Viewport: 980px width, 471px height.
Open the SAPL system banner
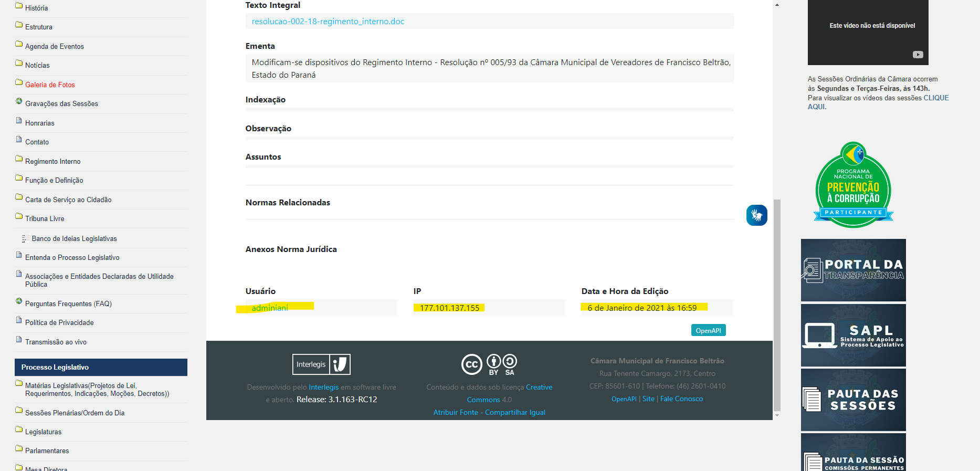click(x=853, y=335)
